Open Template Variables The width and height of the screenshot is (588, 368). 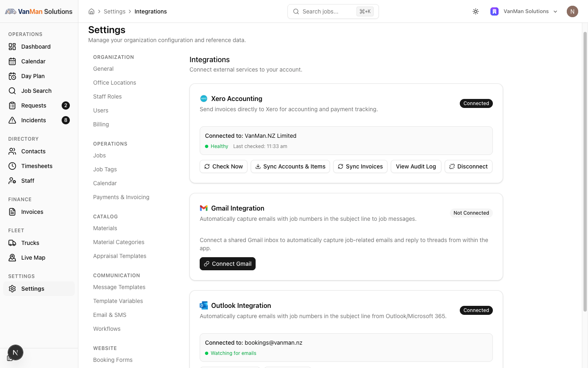[118, 301]
